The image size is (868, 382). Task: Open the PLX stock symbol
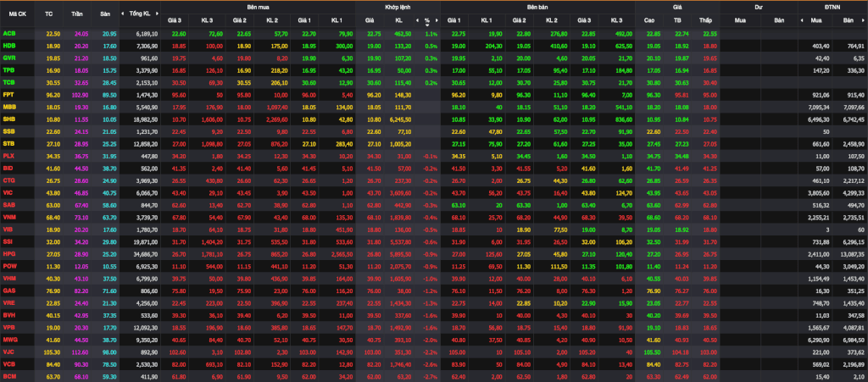pos(8,156)
